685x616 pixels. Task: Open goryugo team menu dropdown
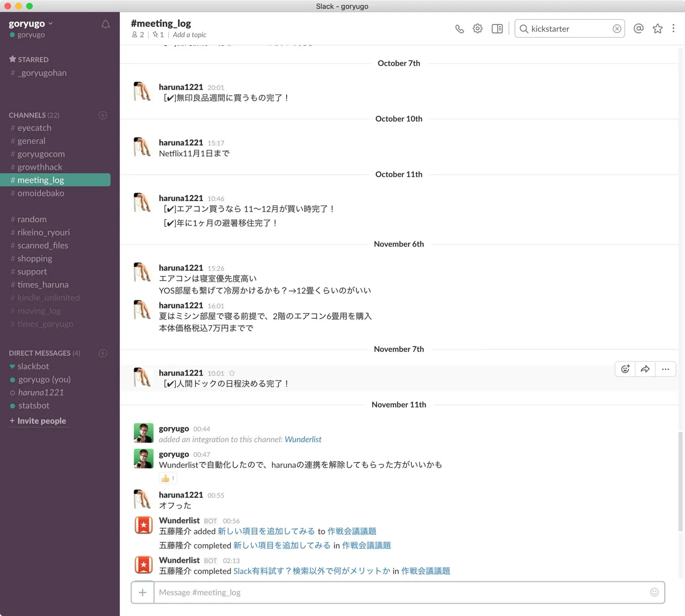31,24
